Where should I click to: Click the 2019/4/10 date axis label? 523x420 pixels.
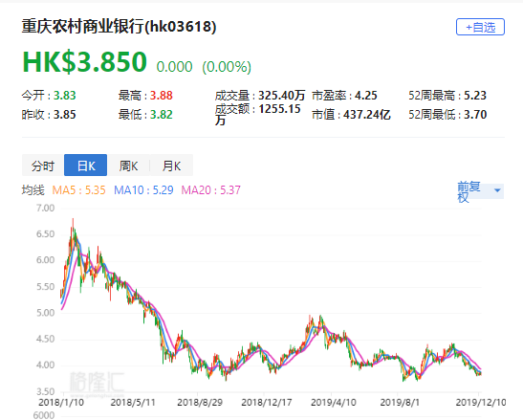tap(334, 403)
